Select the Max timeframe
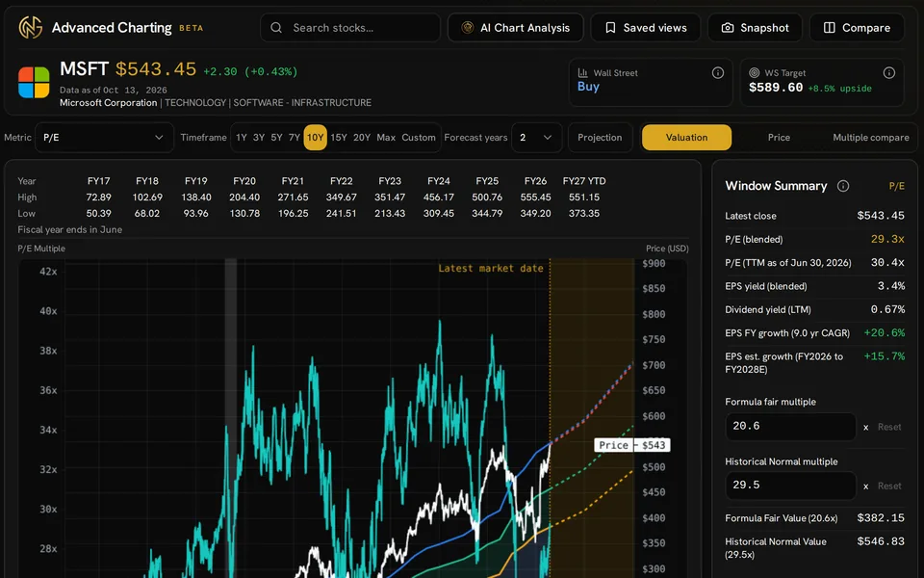Screen dimensions: 924x578 click(x=386, y=138)
